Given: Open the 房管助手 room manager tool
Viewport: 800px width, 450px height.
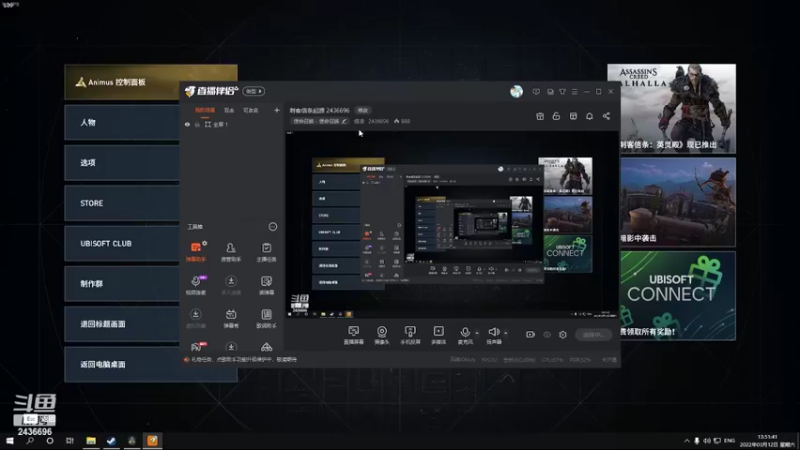Looking at the screenshot, I should coord(231,252).
